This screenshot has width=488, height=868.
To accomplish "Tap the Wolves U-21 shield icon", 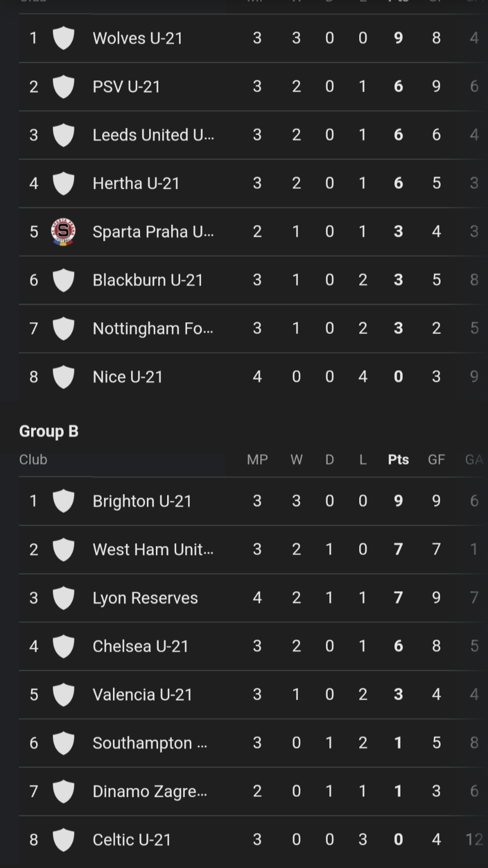I will (x=63, y=38).
